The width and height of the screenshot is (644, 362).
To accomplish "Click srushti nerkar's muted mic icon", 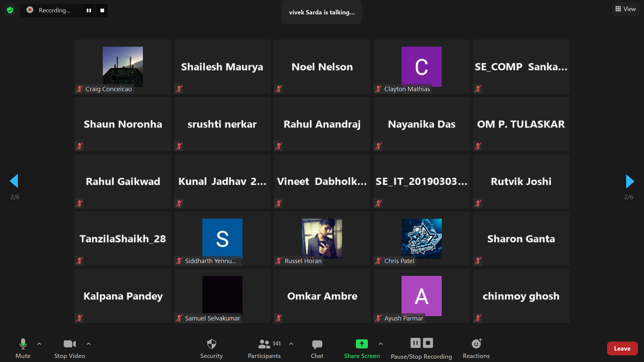I will point(179,146).
